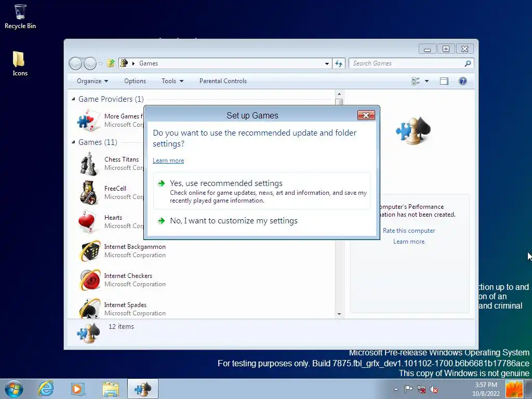532x399 pixels.
Task: Click the Games icon in the address bar
Action: (x=124, y=63)
